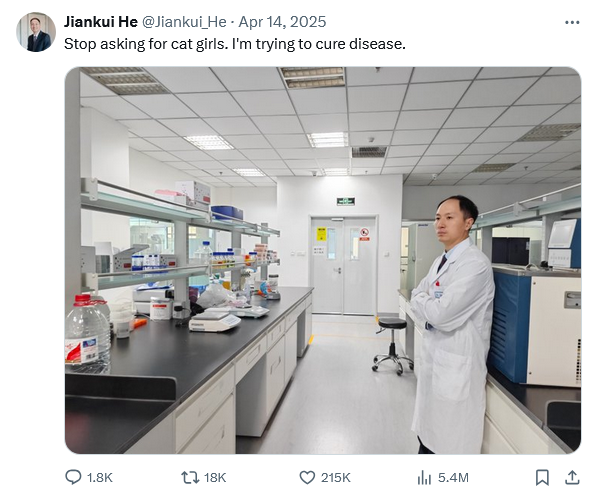Click the @Jiankui_He handle
Image resolution: width=598 pixels, height=499 pixels.
(x=184, y=22)
